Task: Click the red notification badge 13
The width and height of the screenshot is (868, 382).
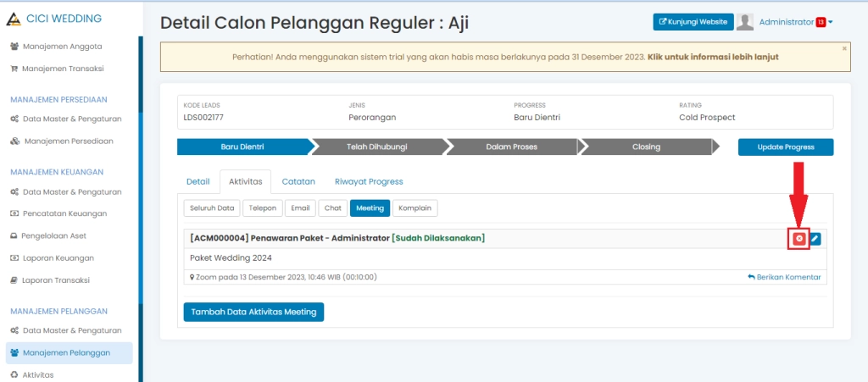Action: pyautogui.click(x=820, y=22)
